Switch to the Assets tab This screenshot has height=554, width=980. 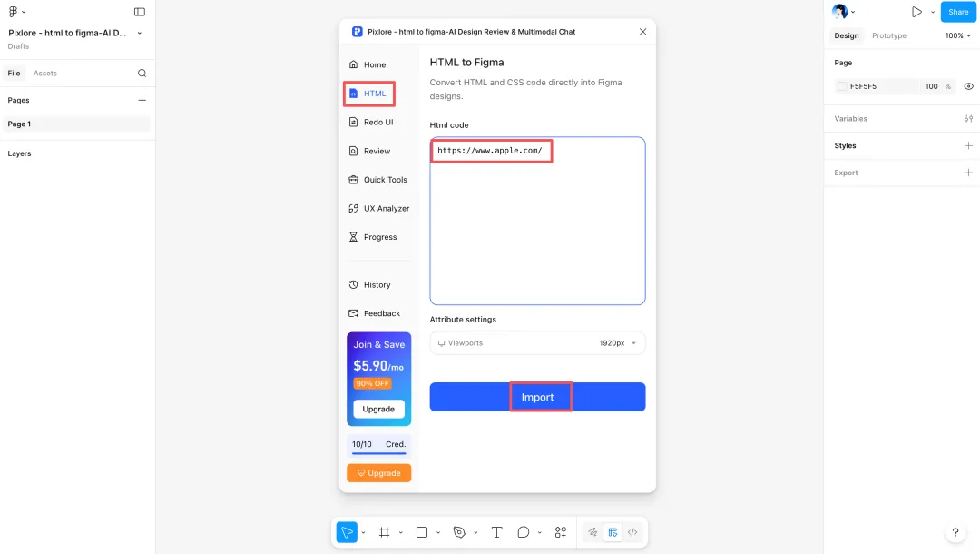click(x=45, y=74)
